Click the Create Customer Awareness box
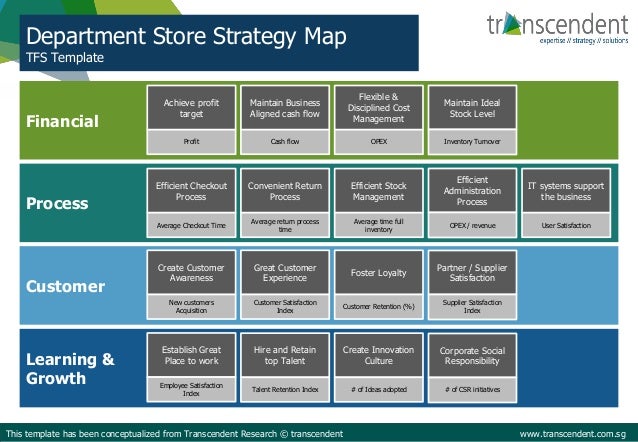This screenshot has height=442, width=638. click(191, 272)
